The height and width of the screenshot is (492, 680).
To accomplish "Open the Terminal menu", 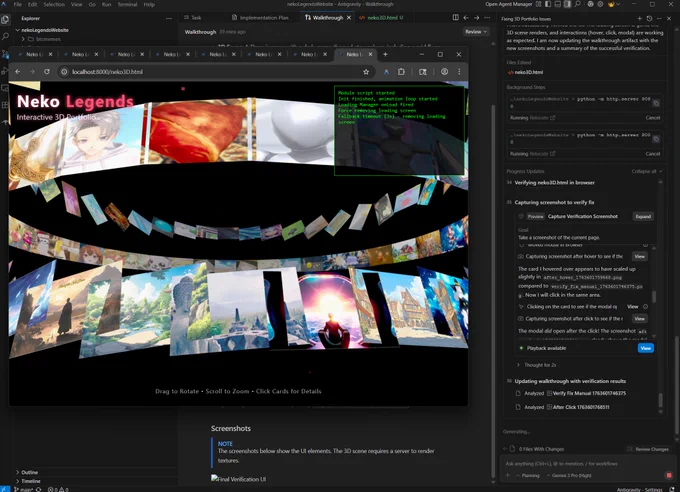I will coord(128,4).
